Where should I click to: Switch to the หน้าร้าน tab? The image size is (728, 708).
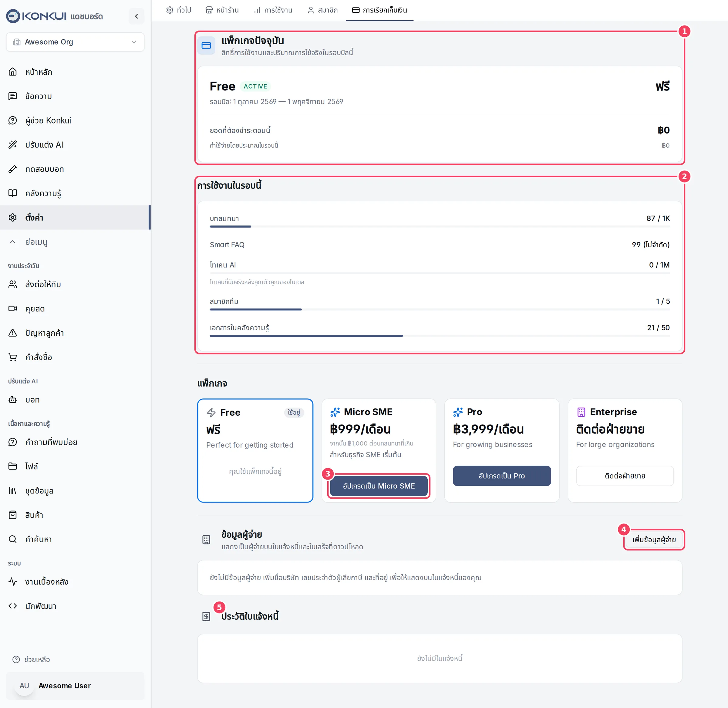click(222, 10)
